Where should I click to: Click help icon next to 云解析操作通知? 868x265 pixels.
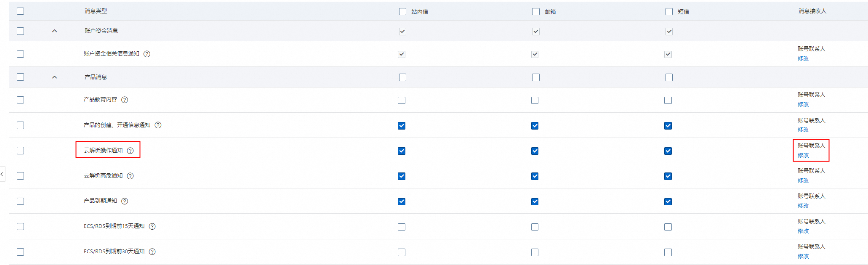(130, 151)
